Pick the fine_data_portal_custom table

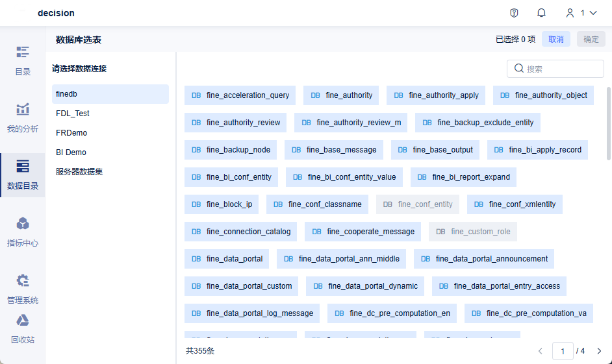[241, 286]
